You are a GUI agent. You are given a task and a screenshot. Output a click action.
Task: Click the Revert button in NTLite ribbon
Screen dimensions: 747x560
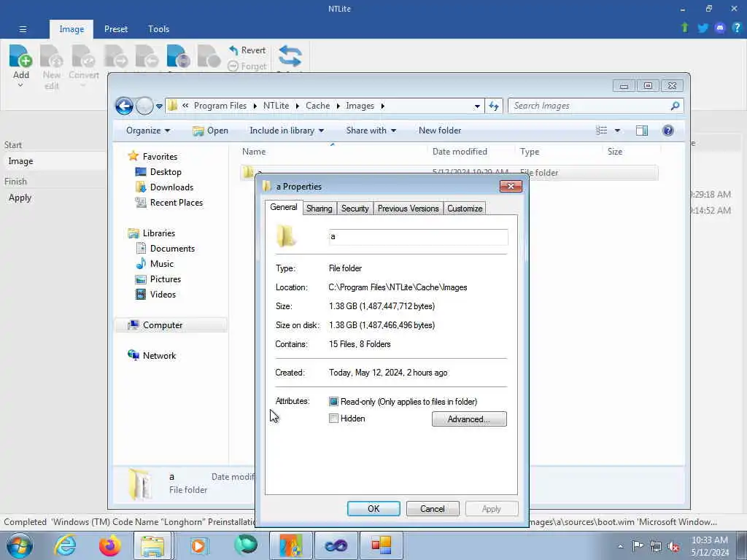coord(247,50)
